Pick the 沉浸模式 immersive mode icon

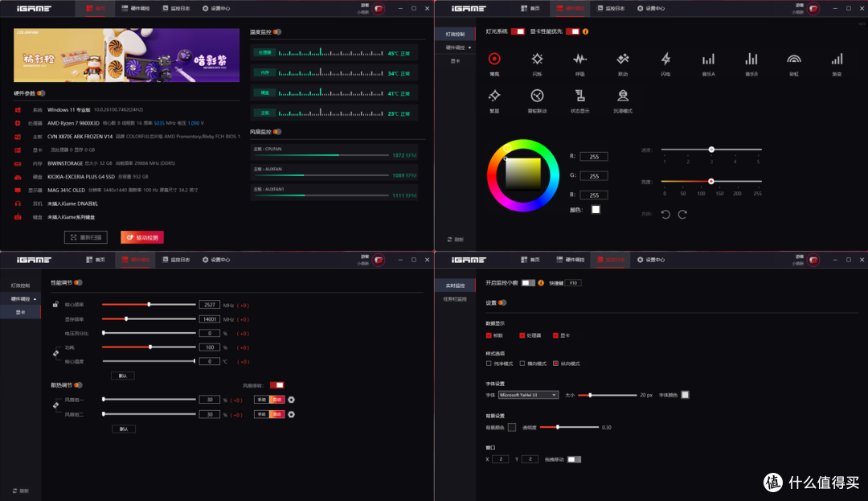click(623, 96)
